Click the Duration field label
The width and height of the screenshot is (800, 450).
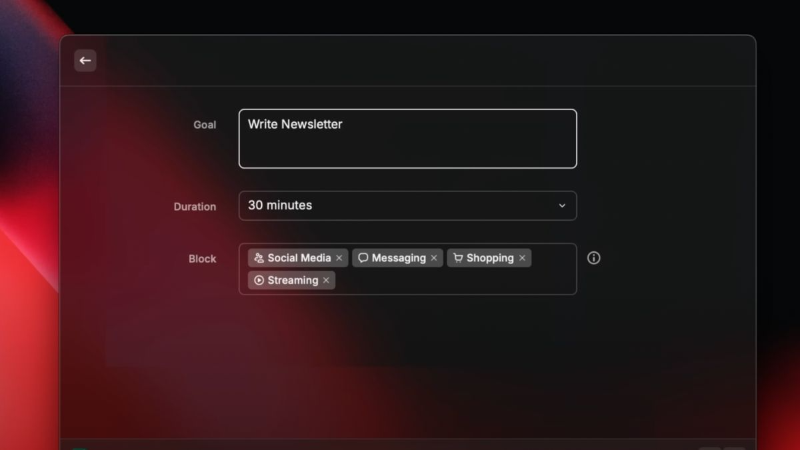pyautogui.click(x=195, y=207)
